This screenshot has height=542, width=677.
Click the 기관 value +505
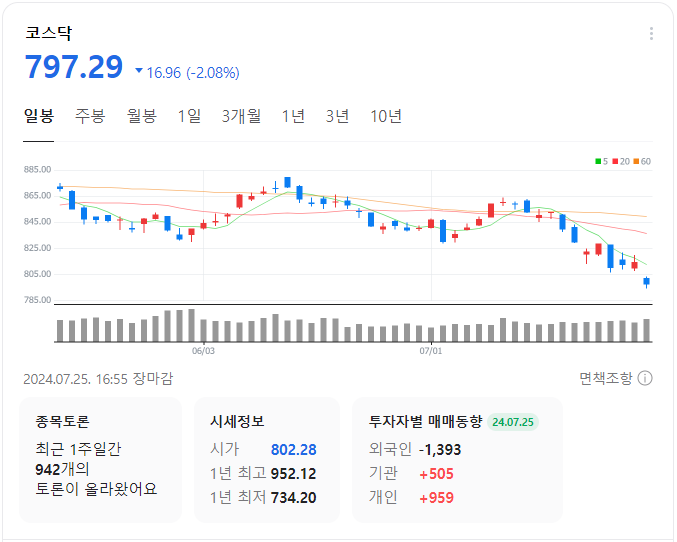click(437, 474)
